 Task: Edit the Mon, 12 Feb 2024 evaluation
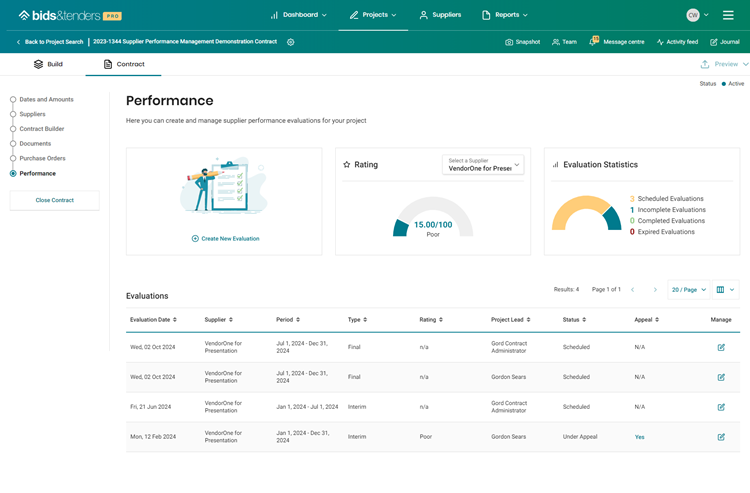(721, 437)
